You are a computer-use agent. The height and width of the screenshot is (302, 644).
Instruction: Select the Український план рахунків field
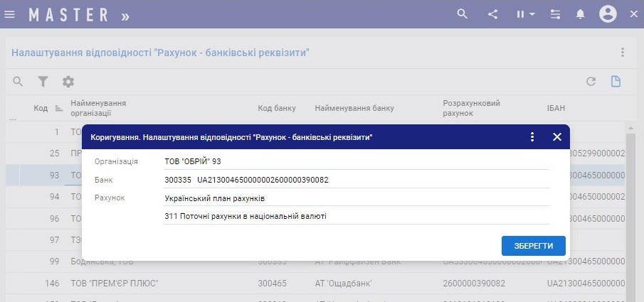click(x=357, y=198)
